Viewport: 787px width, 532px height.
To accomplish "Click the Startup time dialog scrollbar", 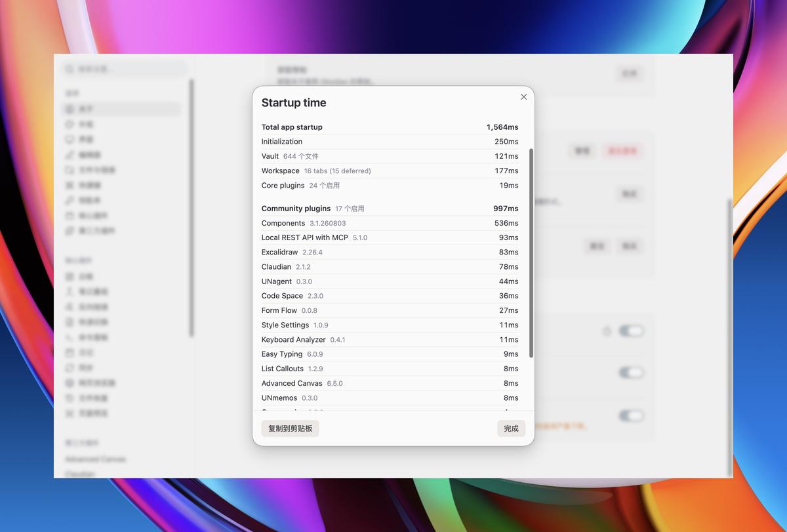I will [x=531, y=253].
